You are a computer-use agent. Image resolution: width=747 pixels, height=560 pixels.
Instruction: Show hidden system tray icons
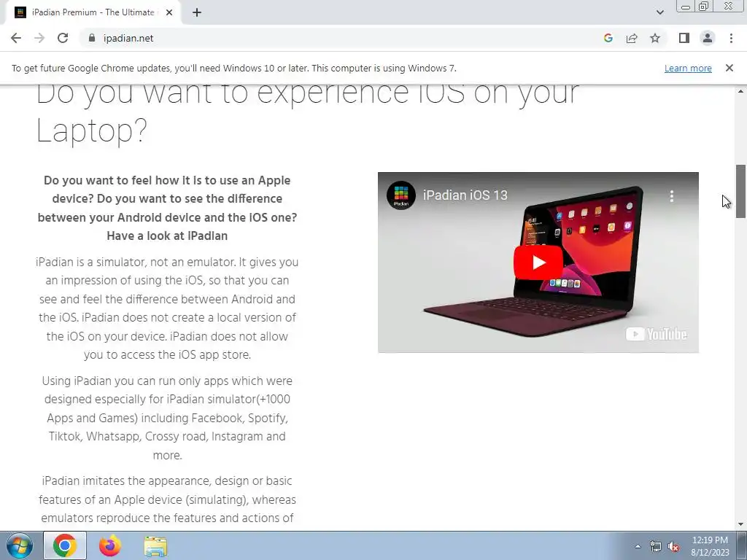[638, 546]
